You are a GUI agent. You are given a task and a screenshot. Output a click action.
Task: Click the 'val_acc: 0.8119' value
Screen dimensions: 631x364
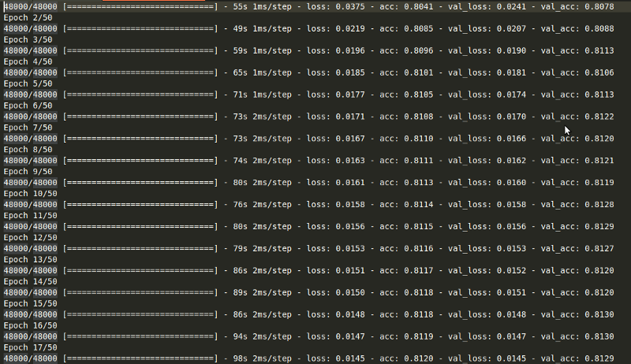pos(577,183)
